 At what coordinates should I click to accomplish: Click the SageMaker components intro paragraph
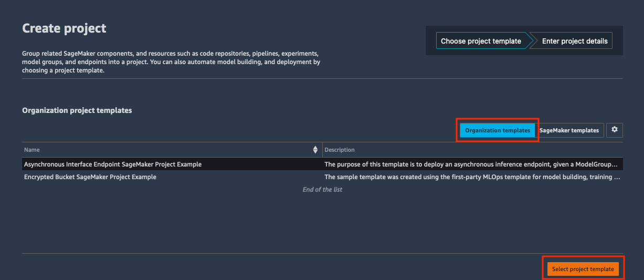171,62
